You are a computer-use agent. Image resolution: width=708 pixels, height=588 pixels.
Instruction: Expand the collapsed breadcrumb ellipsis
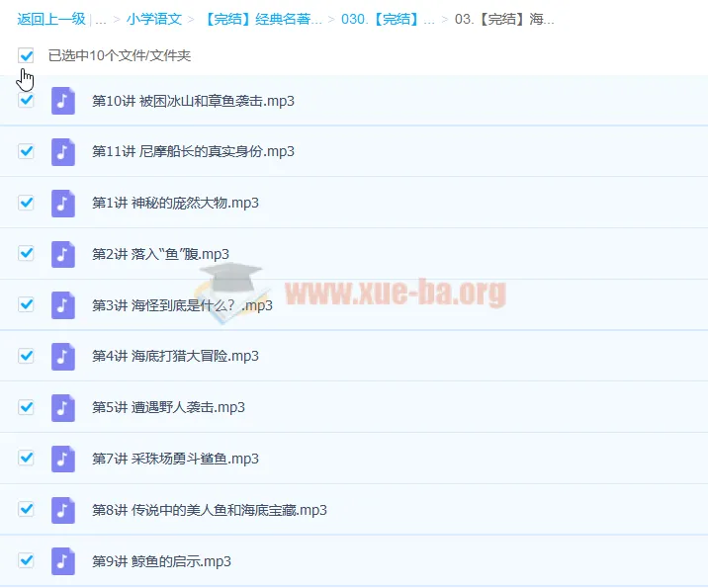coord(101,19)
